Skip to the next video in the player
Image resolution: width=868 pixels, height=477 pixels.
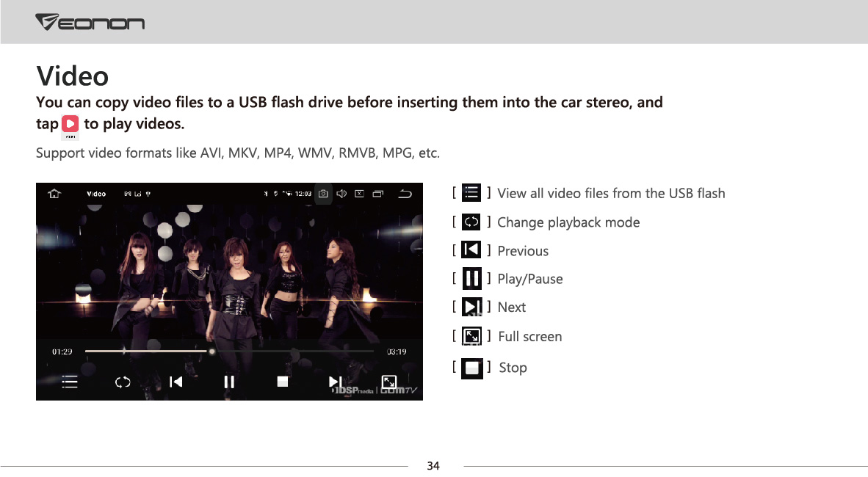[x=336, y=382]
